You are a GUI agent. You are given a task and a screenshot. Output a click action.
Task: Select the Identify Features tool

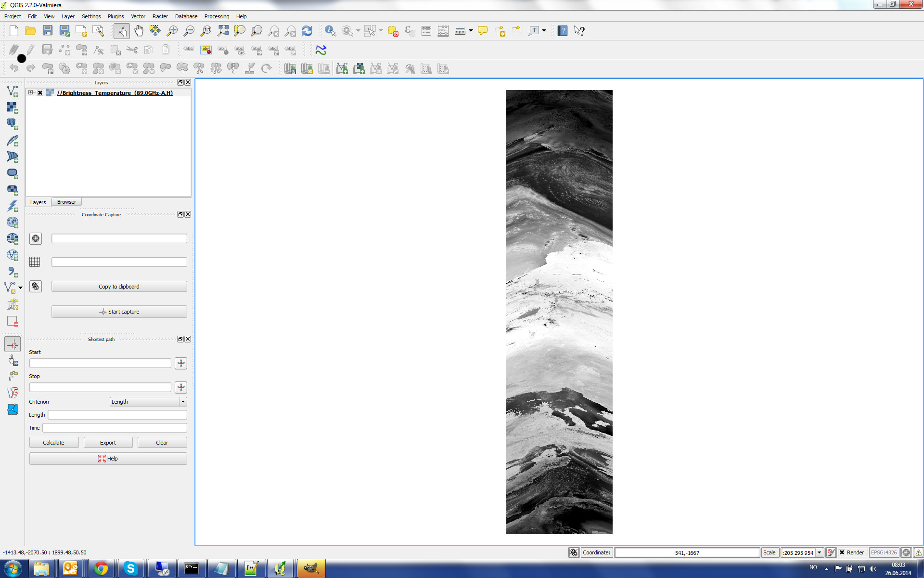pos(330,31)
